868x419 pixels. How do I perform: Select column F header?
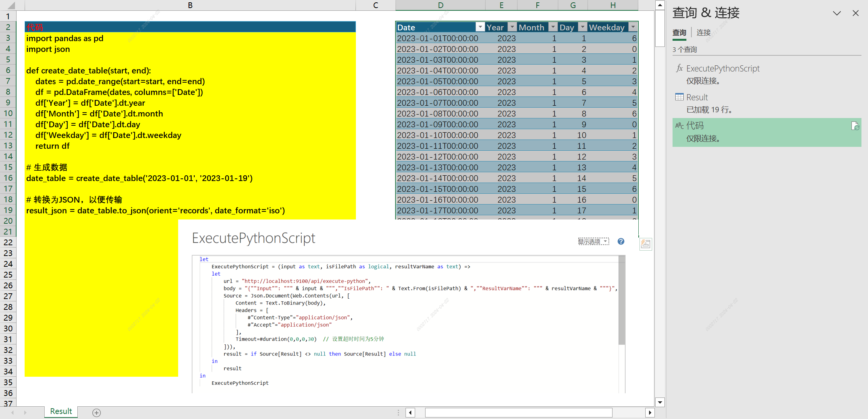pyautogui.click(x=537, y=5)
